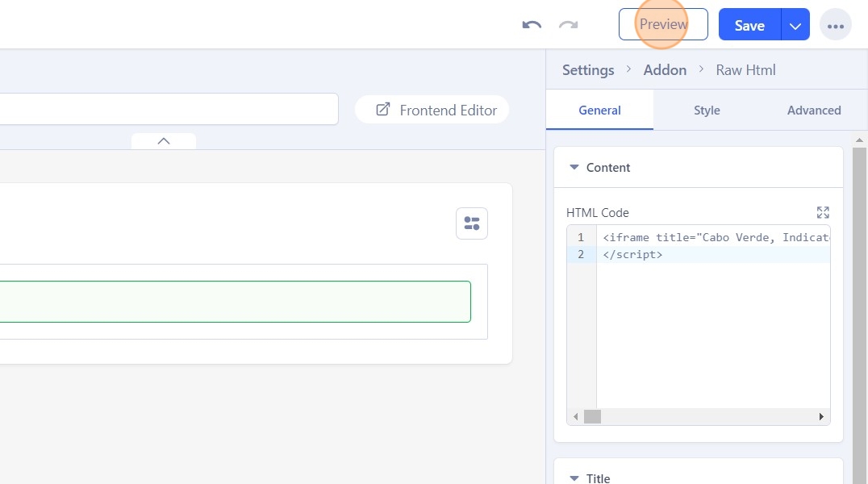
Task: Open the three-dots more options menu
Action: pos(836,26)
